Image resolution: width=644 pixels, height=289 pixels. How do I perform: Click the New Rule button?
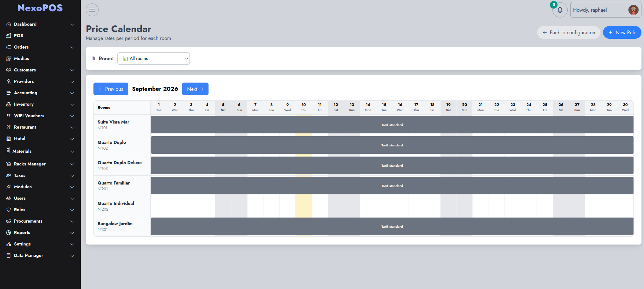622,32
